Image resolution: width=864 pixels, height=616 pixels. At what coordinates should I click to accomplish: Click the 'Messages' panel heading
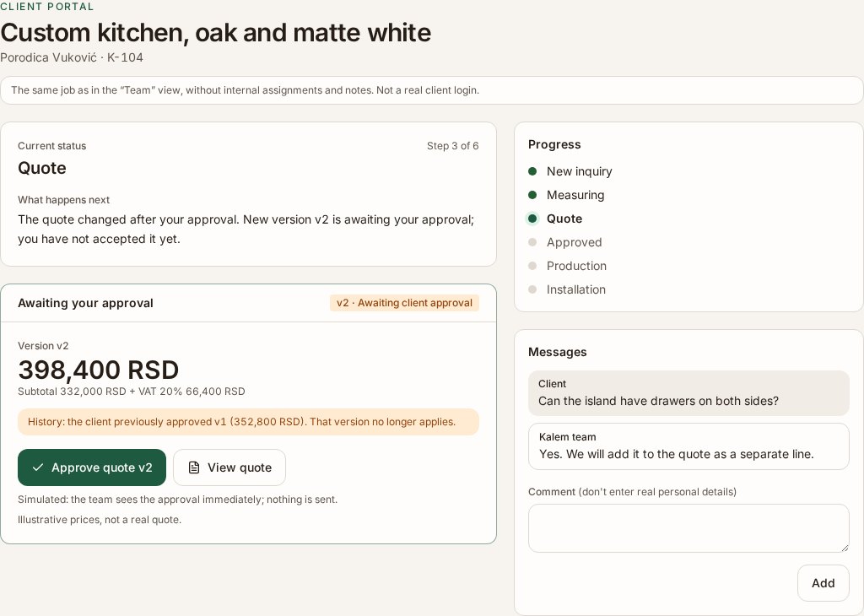(x=557, y=352)
